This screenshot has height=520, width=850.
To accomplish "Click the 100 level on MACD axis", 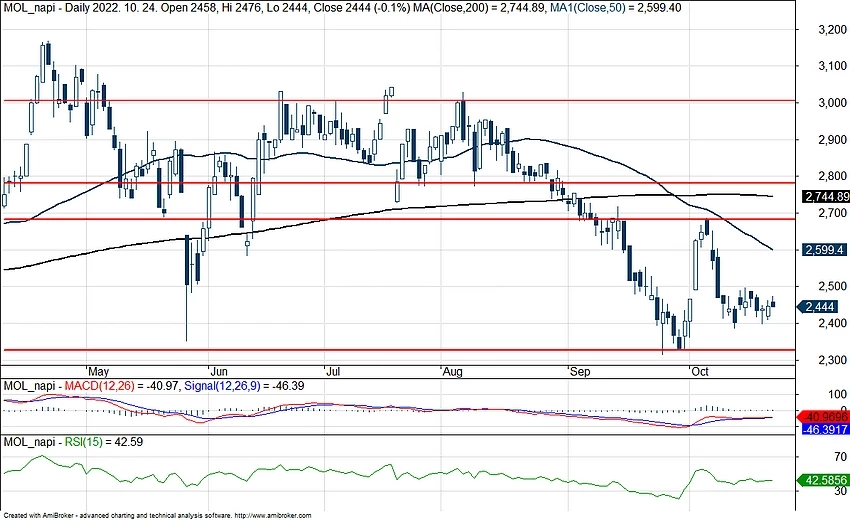I will (838, 395).
